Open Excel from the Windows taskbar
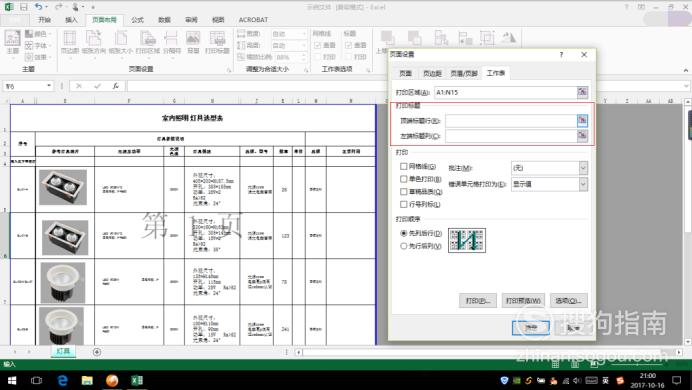 [x=137, y=380]
